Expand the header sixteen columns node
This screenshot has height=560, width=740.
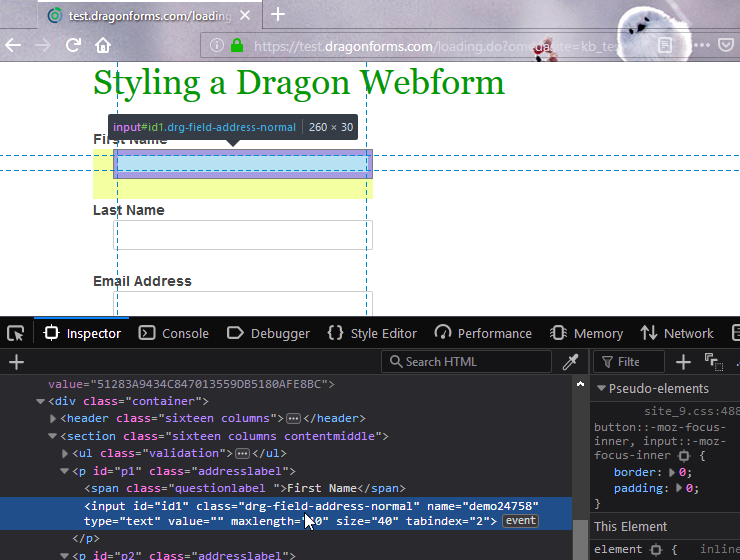pos(53,418)
